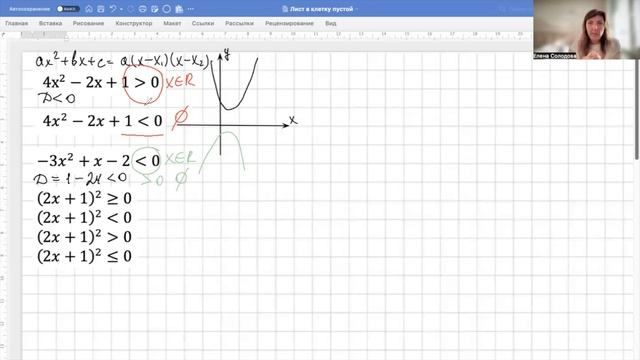Undo the last action
Viewport: 640px width, 360px height.
tap(113, 9)
